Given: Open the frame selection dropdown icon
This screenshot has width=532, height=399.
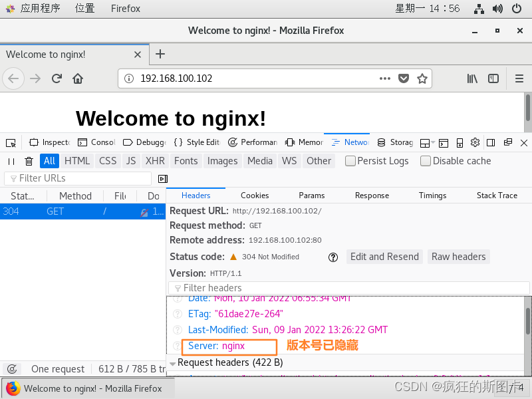Looking at the screenshot, I should tap(426, 143).
